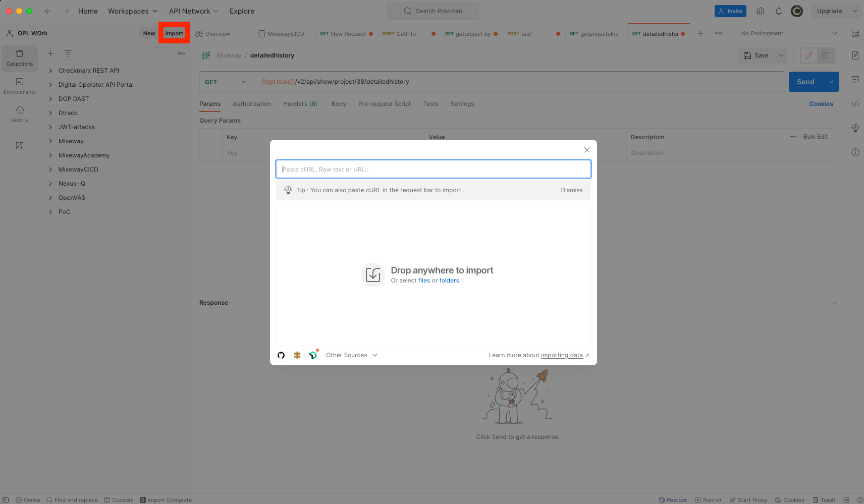Open the comments panel in right sidebar
864x504 pixels.
pos(855,80)
